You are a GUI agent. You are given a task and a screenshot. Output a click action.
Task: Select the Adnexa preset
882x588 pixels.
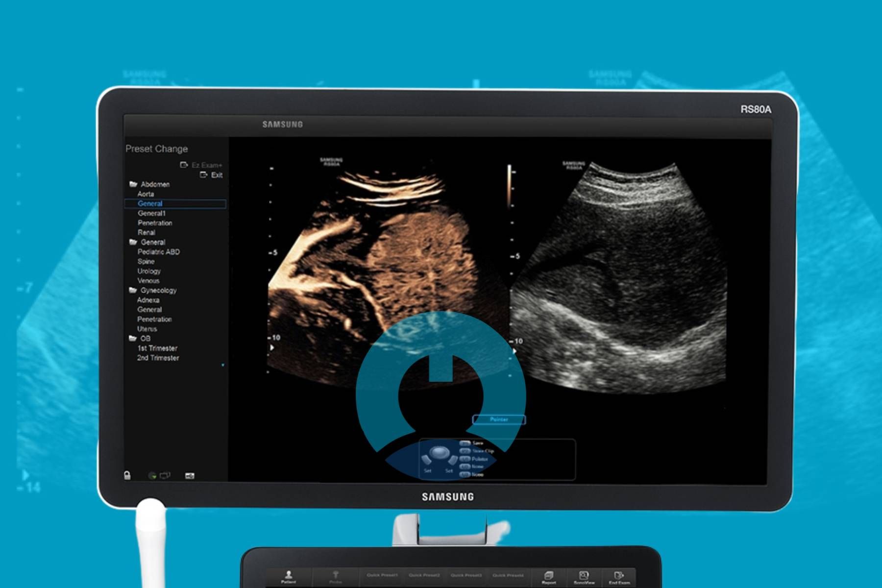click(148, 300)
